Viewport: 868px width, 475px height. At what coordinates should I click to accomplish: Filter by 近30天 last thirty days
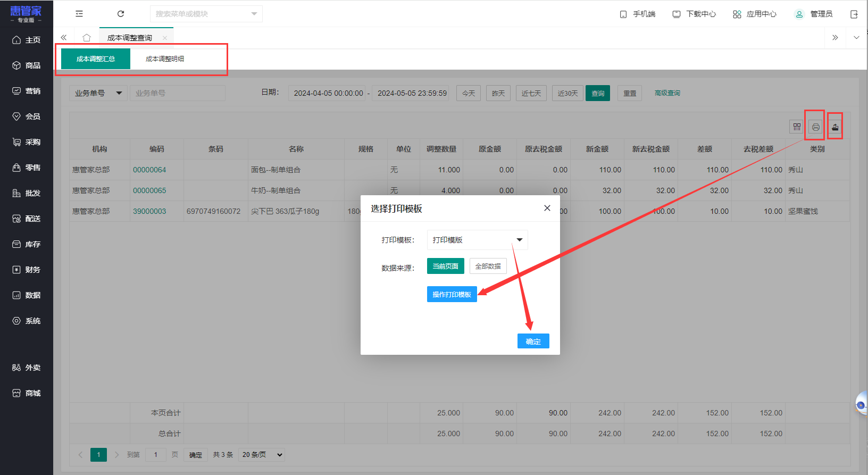click(567, 93)
